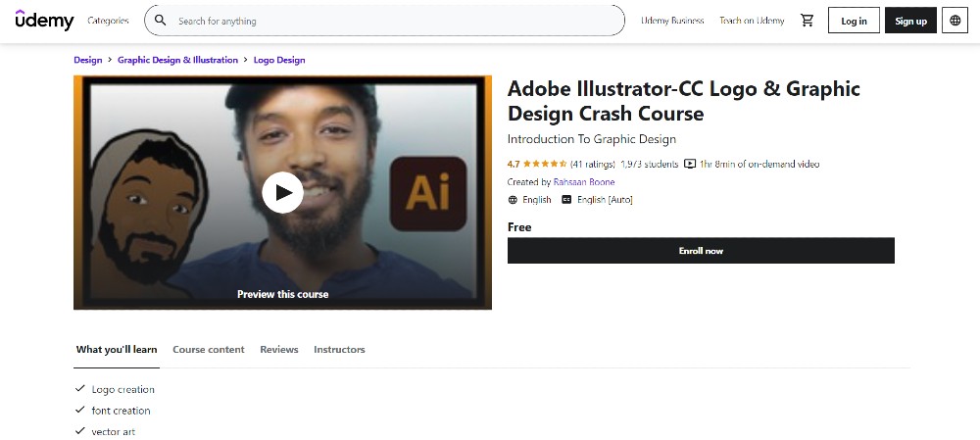This screenshot has width=980, height=440.
Task: Click the Logo creation list item
Action: [123, 389]
